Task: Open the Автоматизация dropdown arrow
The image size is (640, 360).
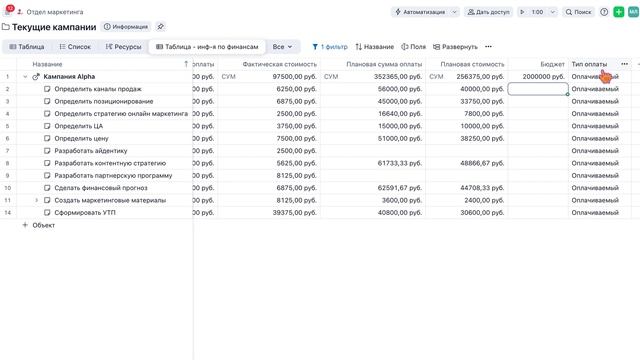Action: tap(454, 12)
